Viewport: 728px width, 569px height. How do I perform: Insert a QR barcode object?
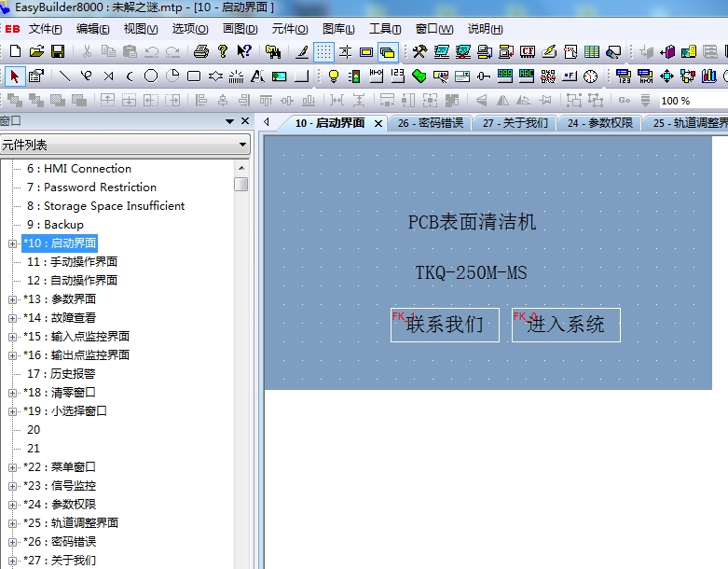[x=548, y=76]
